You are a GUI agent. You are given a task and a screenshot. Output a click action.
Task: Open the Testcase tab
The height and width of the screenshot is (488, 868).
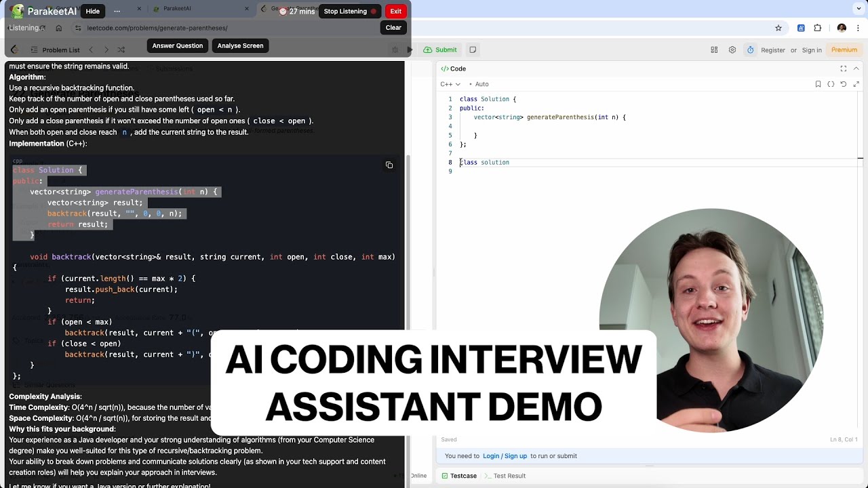pyautogui.click(x=459, y=476)
